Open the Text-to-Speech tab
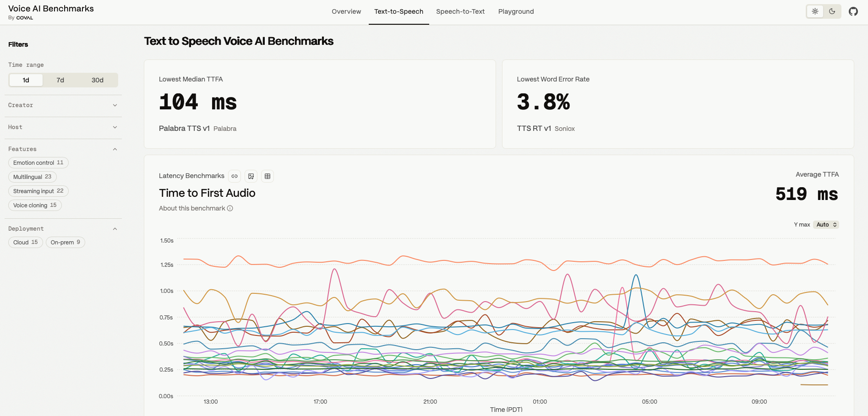This screenshot has width=868, height=416. pos(399,11)
